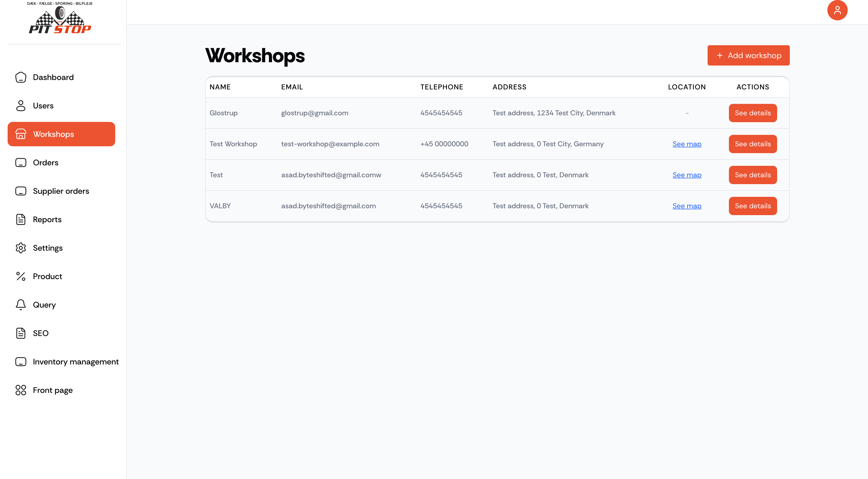Image resolution: width=868 pixels, height=479 pixels.
Task: Click the Product percent icon
Action: (21, 276)
